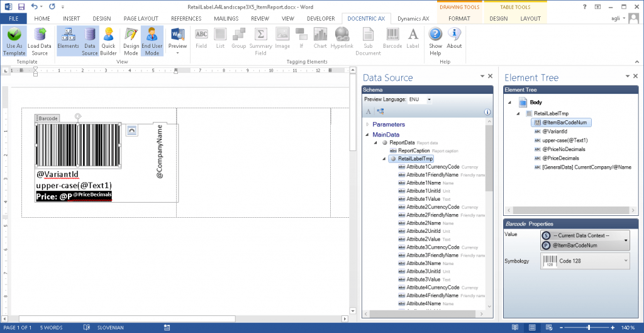Click Layout Options icon beside barcode

131,131
